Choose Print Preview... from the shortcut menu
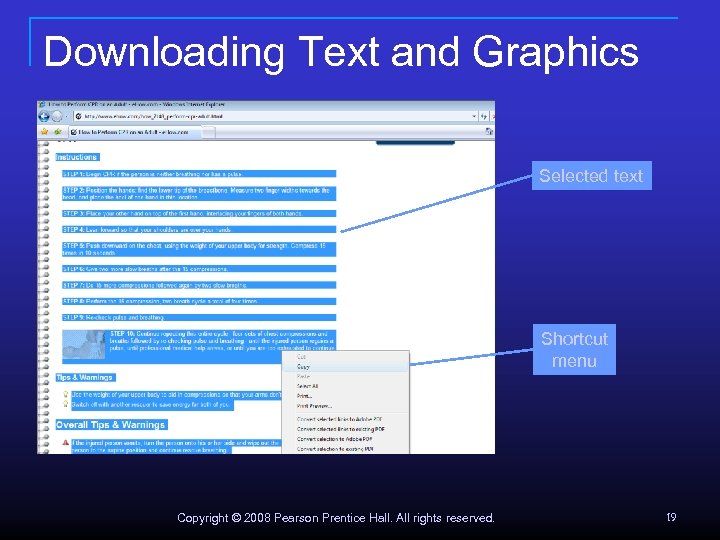 coord(345,406)
